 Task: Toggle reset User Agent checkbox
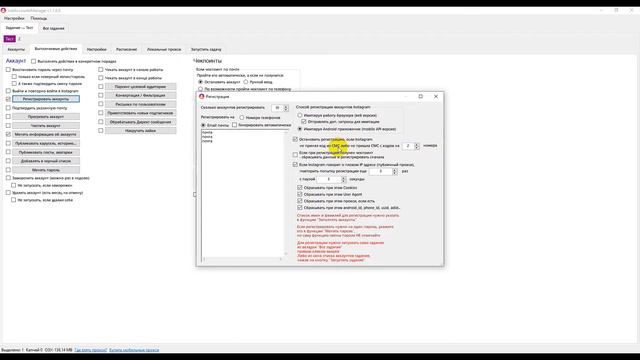(300, 194)
